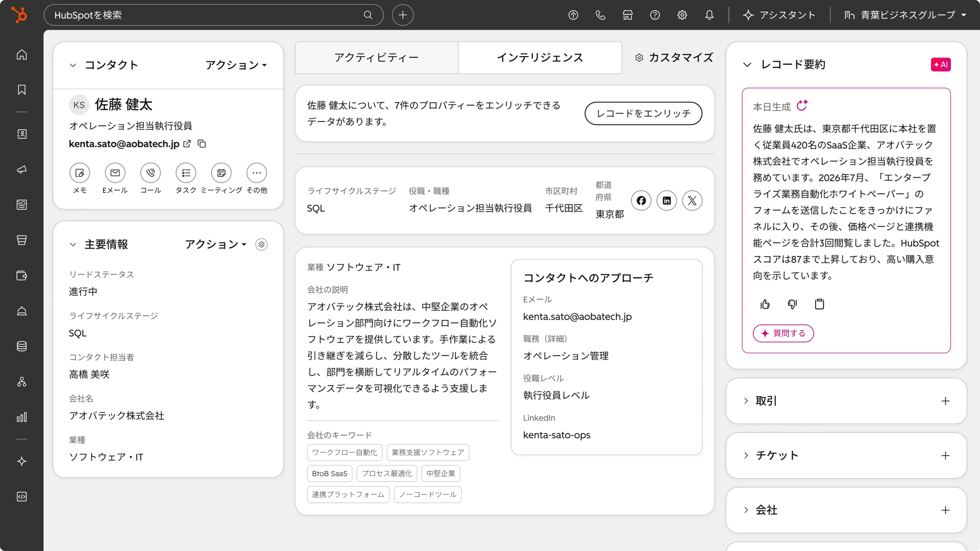Open the Notifications bell icon

tap(709, 15)
